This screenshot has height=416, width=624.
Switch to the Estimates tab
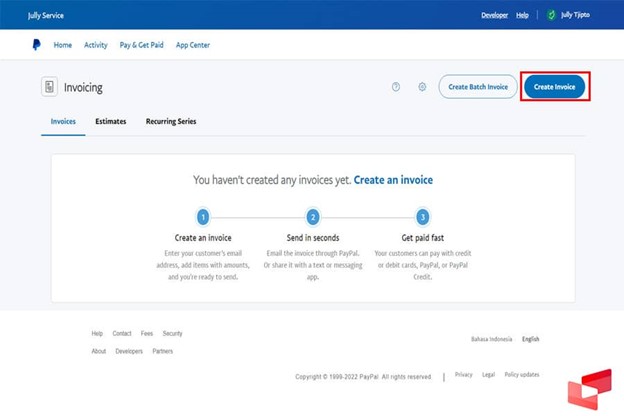click(x=110, y=121)
